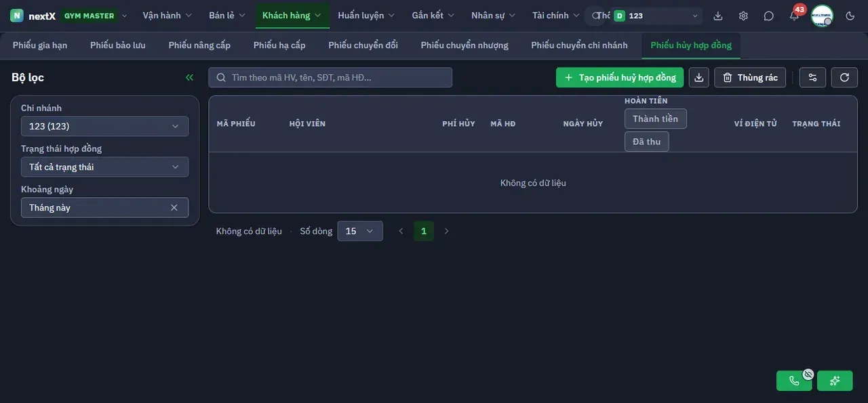Change the Số dòng rows-per-page dropdown
Screen dimensions: 868x403
[360, 231]
